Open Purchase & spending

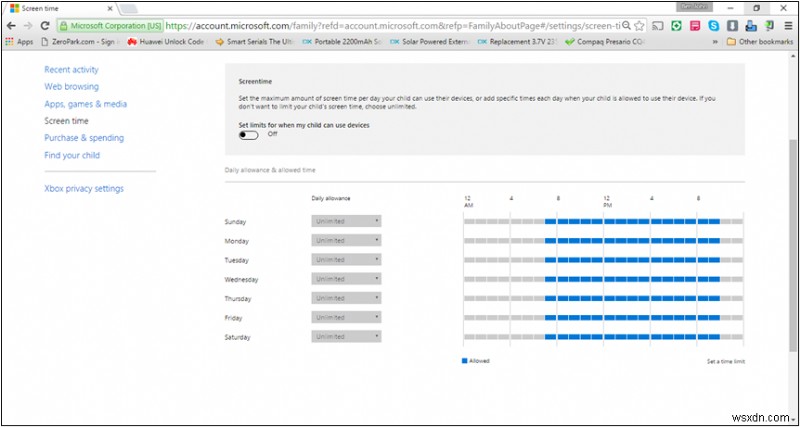pos(84,138)
